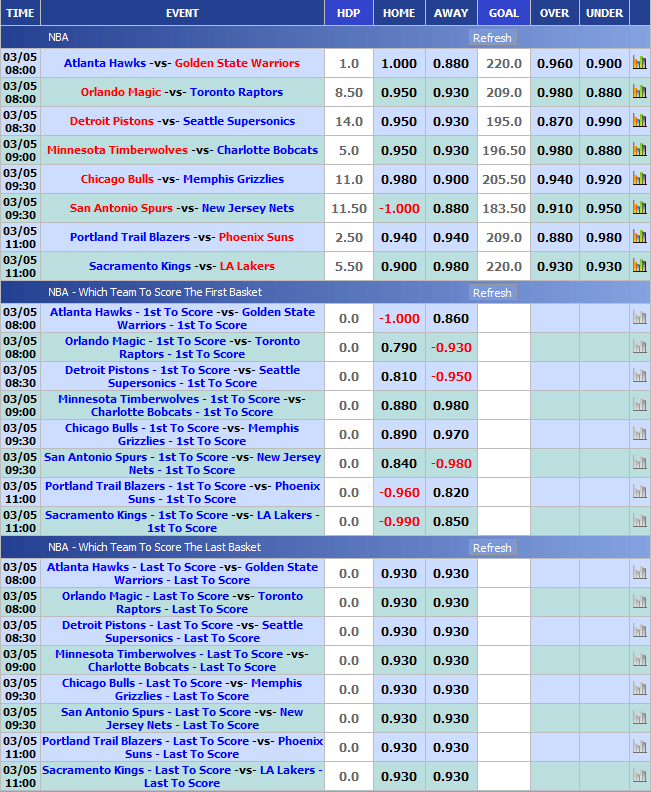Select the AWAY column header
The image size is (651, 792).
(451, 13)
